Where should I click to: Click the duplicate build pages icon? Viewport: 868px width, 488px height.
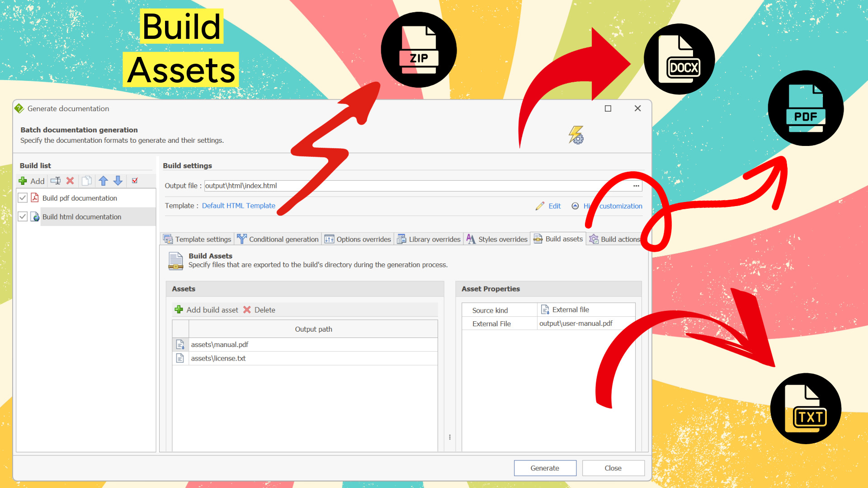(87, 181)
